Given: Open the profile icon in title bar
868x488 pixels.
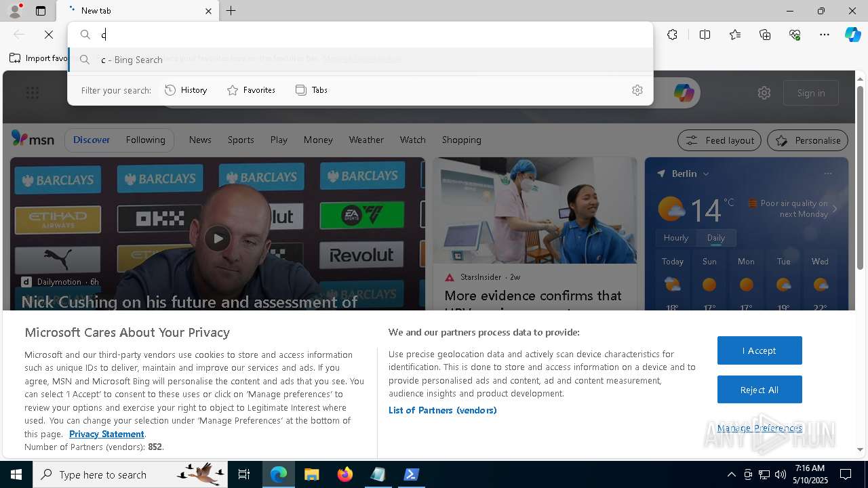Looking at the screenshot, I should pos(15,10).
